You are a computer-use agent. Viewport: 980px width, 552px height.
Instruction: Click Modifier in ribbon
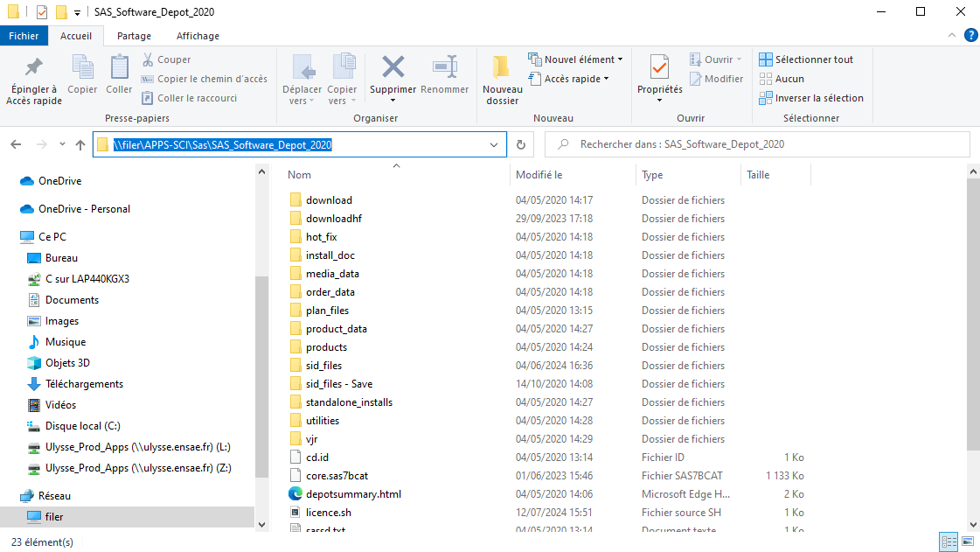pyautogui.click(x=716, y=79)
